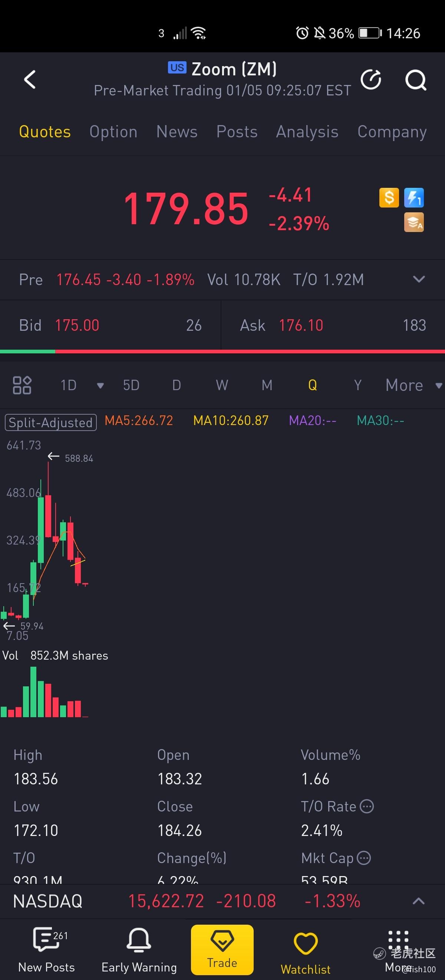The image size is (445, 980).
Task: Tap the bid-ask ratio bar
Action: [222, 352]
